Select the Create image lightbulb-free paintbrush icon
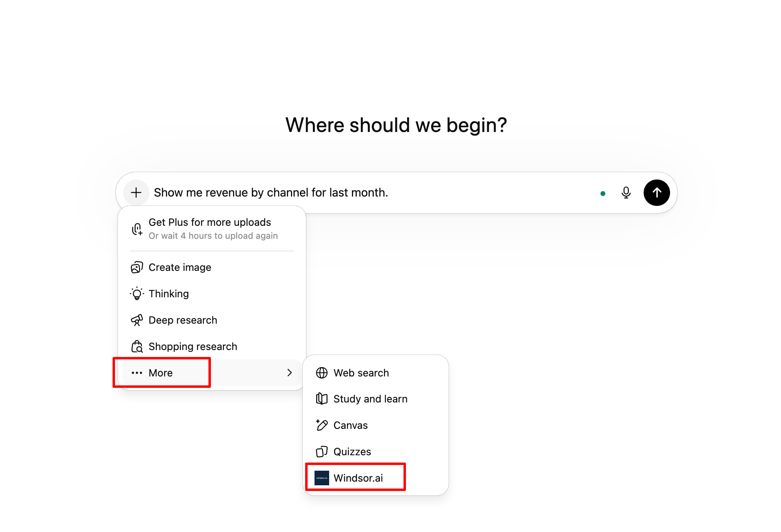781x532 pixels. (x=137, y=267)
